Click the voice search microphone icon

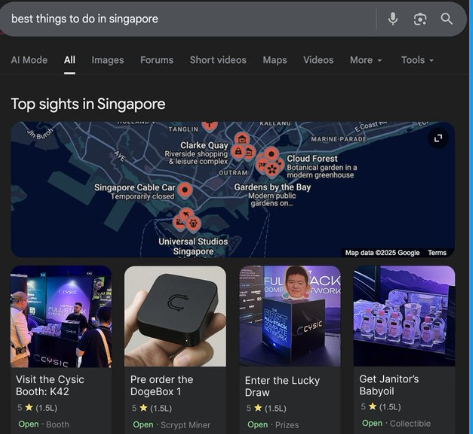point(393,19)
